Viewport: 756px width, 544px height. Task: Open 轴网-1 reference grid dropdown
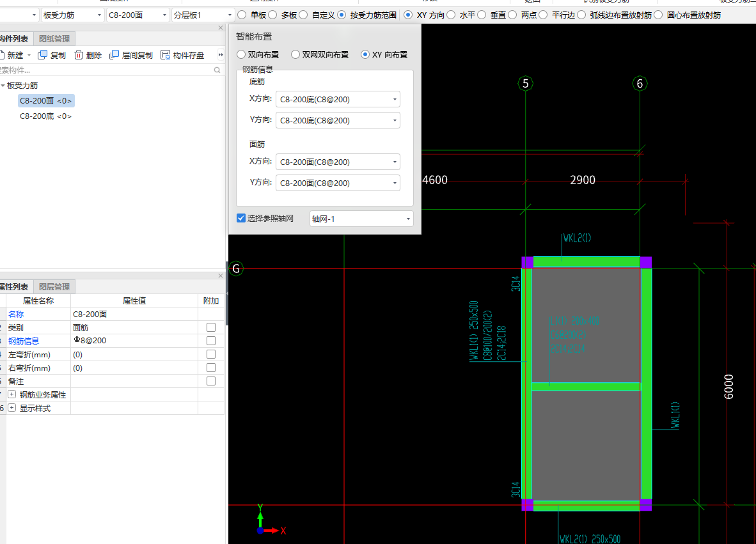coord(361,219)
